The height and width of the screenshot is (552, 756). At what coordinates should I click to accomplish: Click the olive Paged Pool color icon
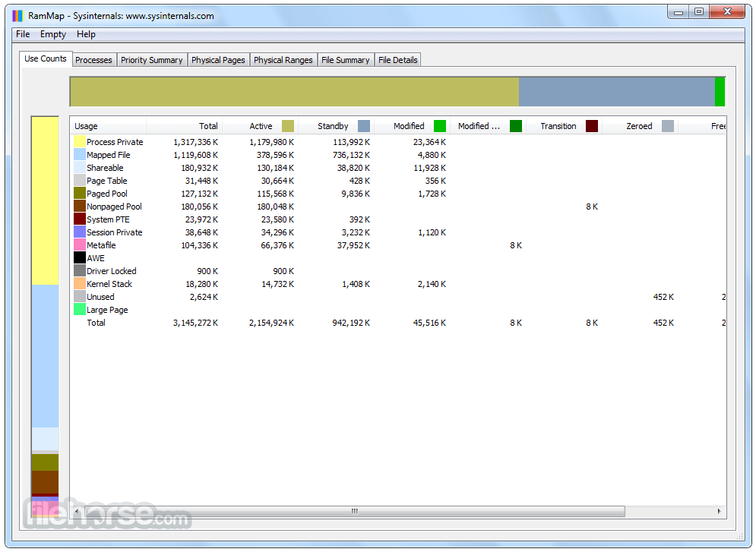click(x=80, y=193)
